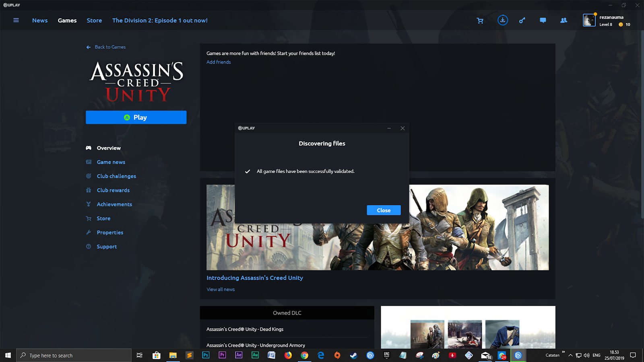The height and width of the screenshot is (362, 644).
Task: Open Firefox from the taskbar
Action: click(288, 355)
